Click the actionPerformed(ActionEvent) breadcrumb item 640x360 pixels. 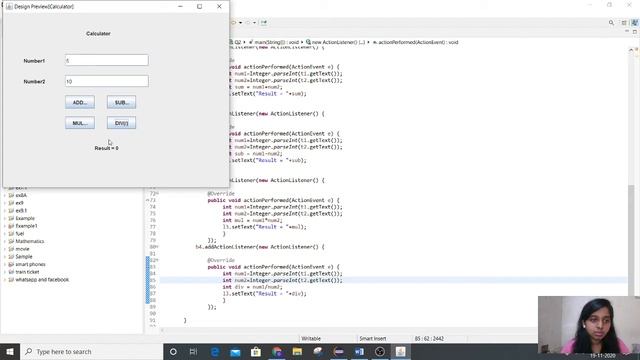416,42
